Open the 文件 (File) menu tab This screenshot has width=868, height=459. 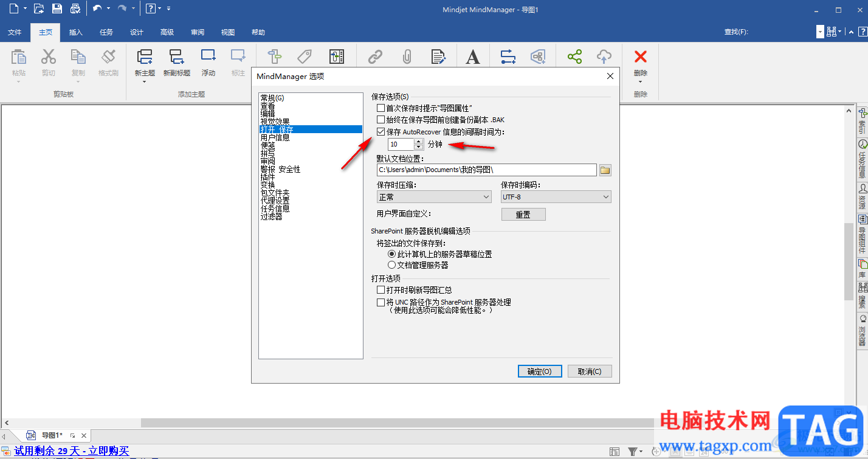[15, 32]
